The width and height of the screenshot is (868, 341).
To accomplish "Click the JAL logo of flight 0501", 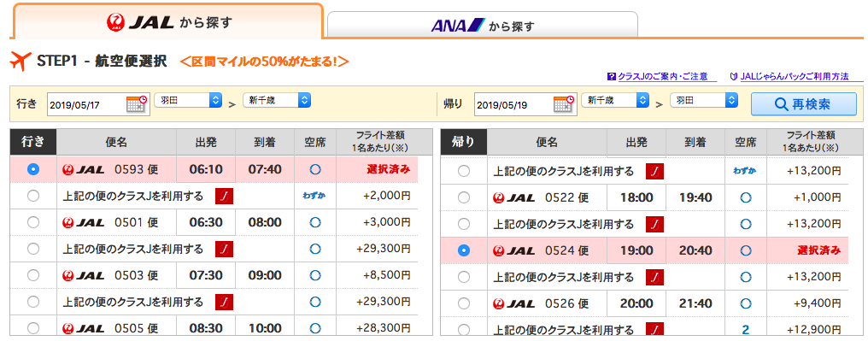I will point(83,222).
